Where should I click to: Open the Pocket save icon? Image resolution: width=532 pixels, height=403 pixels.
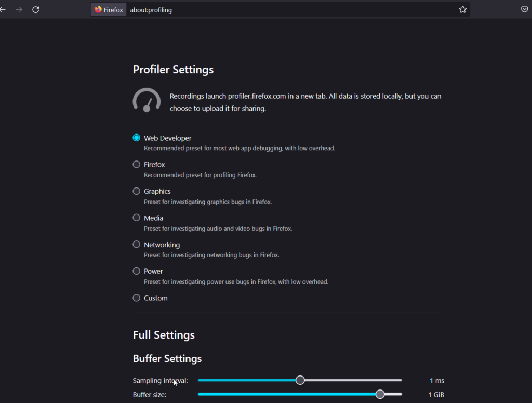coord(525,9)
